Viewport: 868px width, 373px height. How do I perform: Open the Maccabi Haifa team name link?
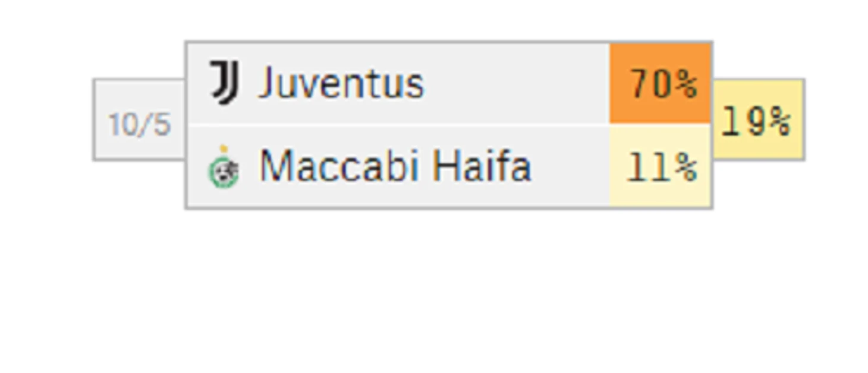(x=395, y=166)
